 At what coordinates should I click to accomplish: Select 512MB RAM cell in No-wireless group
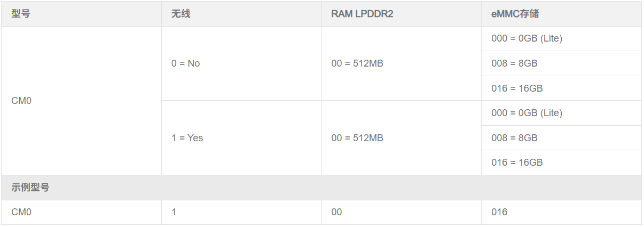click(x=357, y=63)
